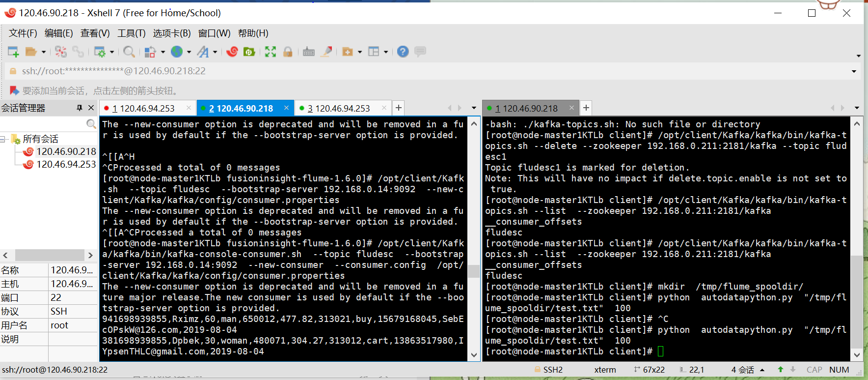Add a new tab in left pane
Screen dimensions: 868x380
tap(399, 108)
